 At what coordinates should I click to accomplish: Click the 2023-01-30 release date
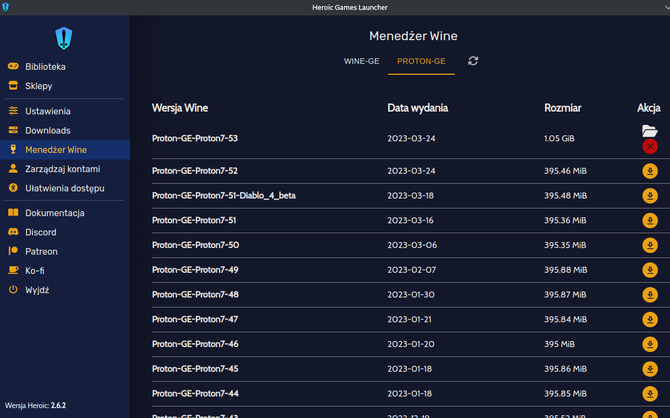pyautogui.click(x=411, y=295)
